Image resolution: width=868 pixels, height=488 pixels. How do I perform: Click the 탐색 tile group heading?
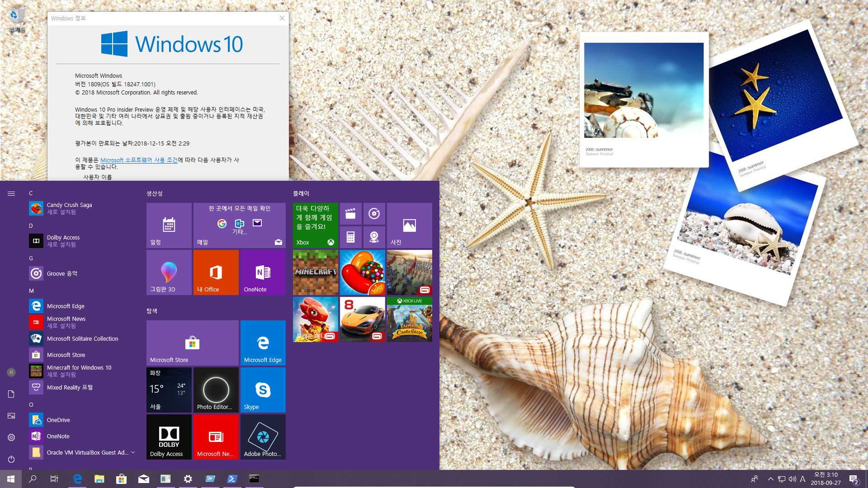click(152, 311)
